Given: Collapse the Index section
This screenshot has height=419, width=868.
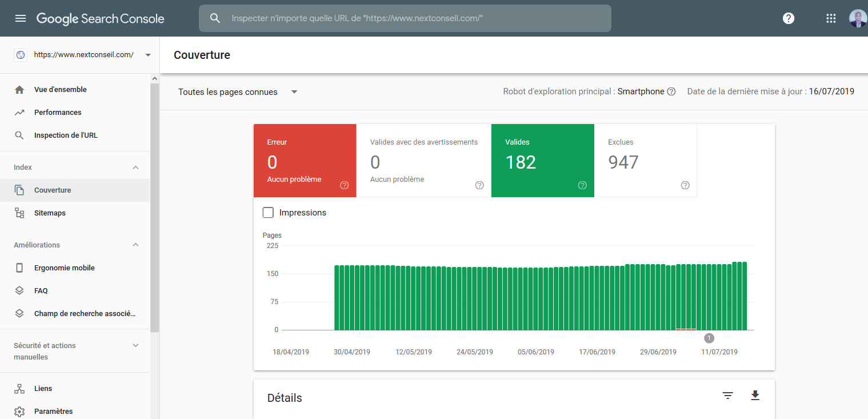Looking at the screenshot, I should [x=135, y=167].
